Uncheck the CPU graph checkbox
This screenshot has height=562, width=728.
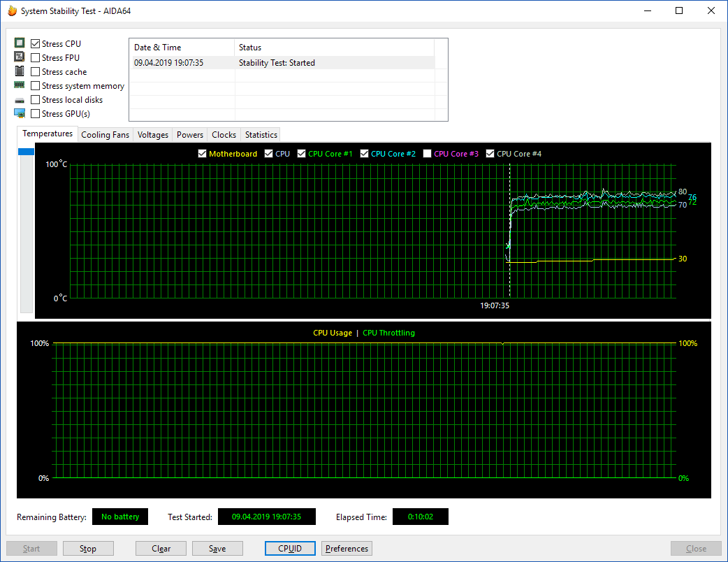click(x=268, y=154)
